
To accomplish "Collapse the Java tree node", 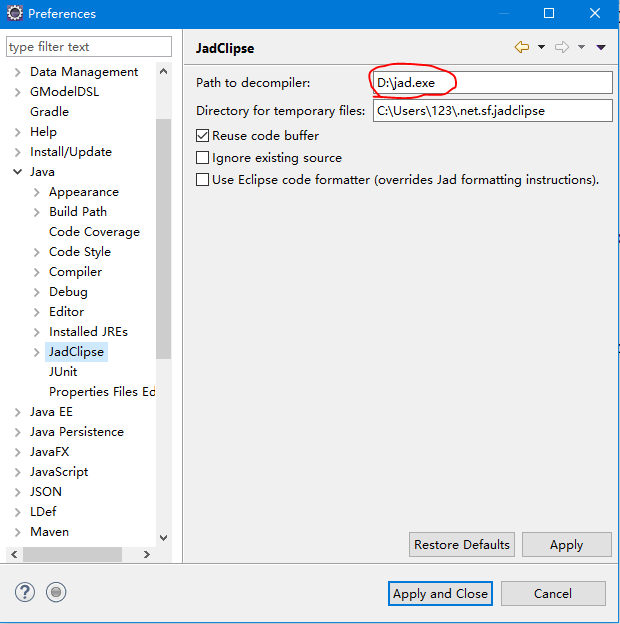I will tap(18, 172).
